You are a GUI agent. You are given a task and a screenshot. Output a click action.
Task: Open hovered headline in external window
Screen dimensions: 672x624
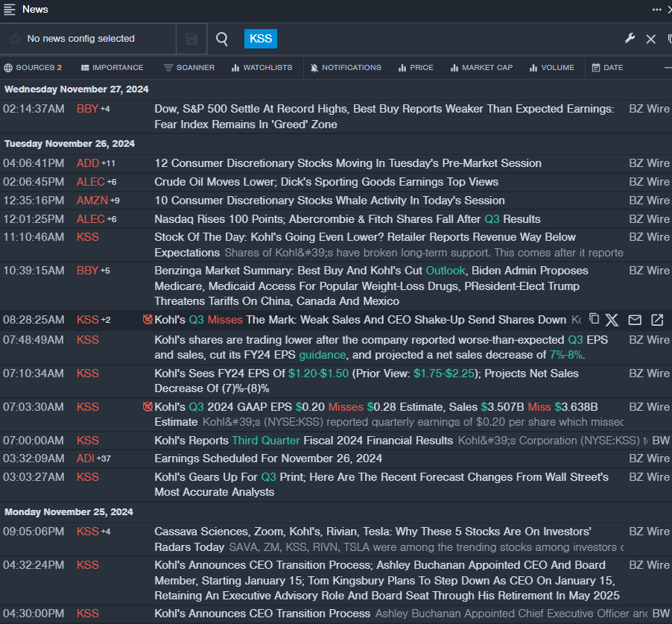(x=657, y=320)
